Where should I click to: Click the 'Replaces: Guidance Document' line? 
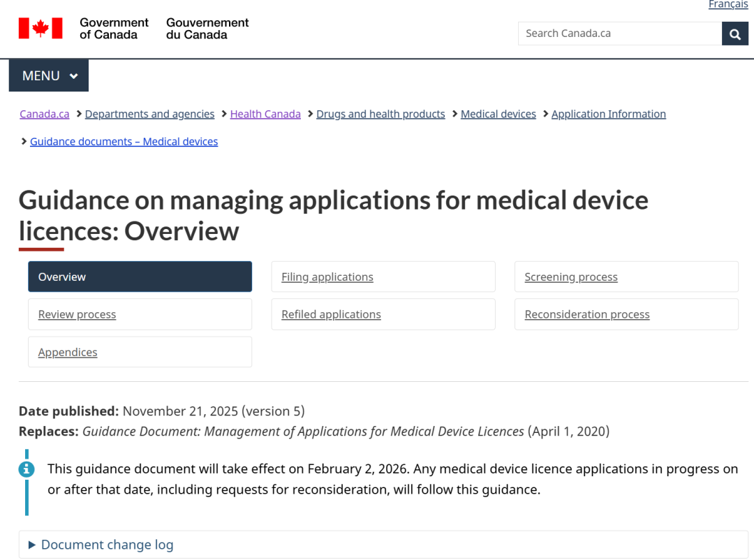pos(314,432)
